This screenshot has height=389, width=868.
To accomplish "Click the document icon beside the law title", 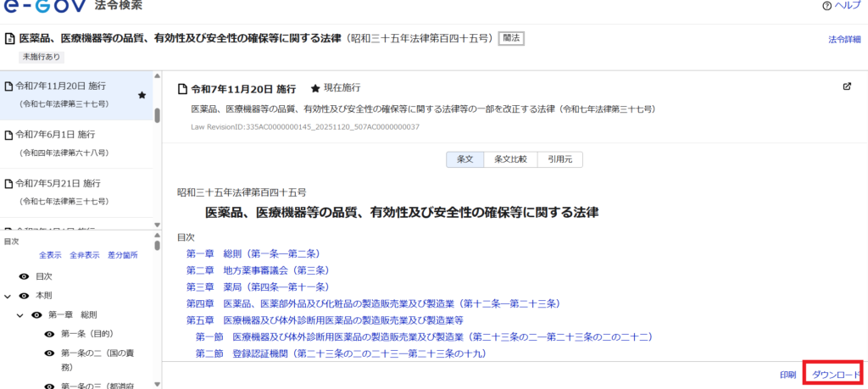I will [x=9, y=38].
